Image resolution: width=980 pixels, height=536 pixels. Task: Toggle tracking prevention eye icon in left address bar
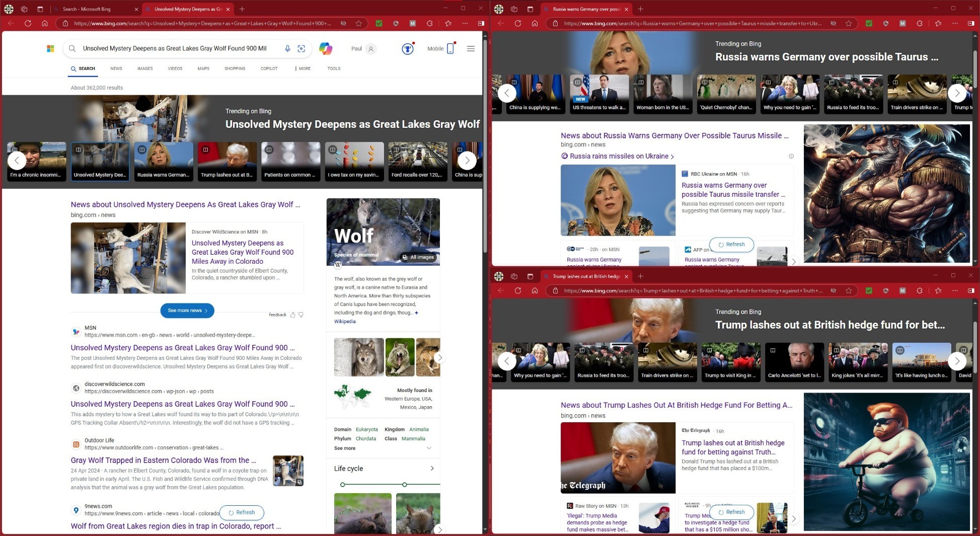coord(343,23)
